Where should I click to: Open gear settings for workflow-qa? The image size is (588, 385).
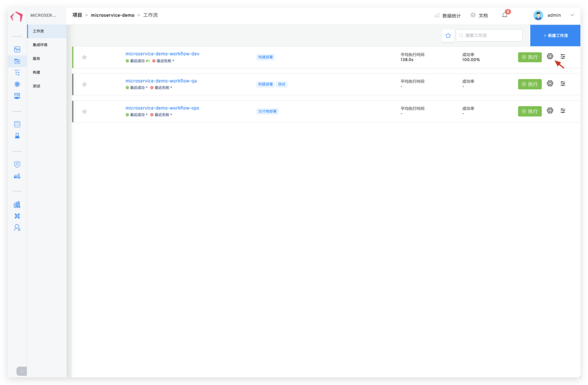click(x=550, y=83)
